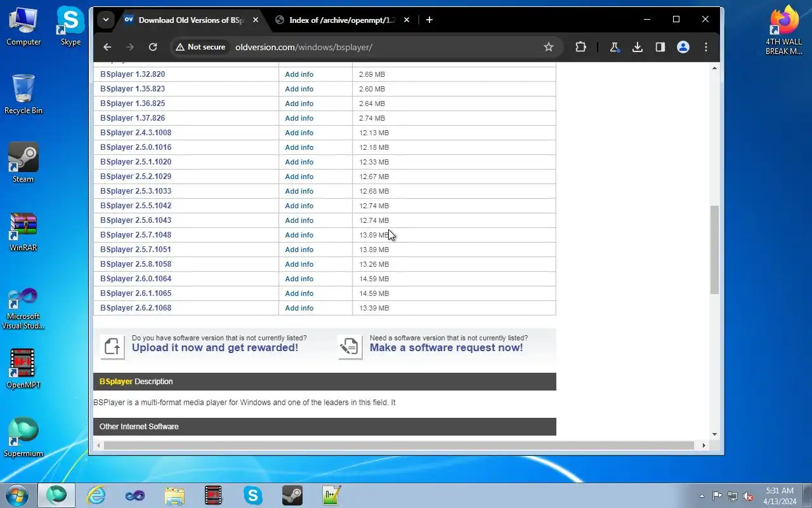Launch Microsoft Visual Studio desktop shortcut
Image resolution: width=812 pixels, height=508 pixels.
[x=23, y=309]
